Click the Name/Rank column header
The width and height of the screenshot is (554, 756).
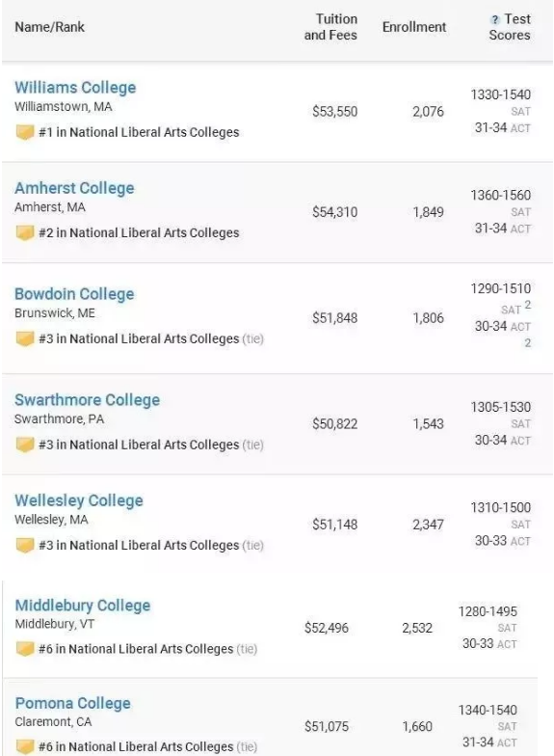50,27
